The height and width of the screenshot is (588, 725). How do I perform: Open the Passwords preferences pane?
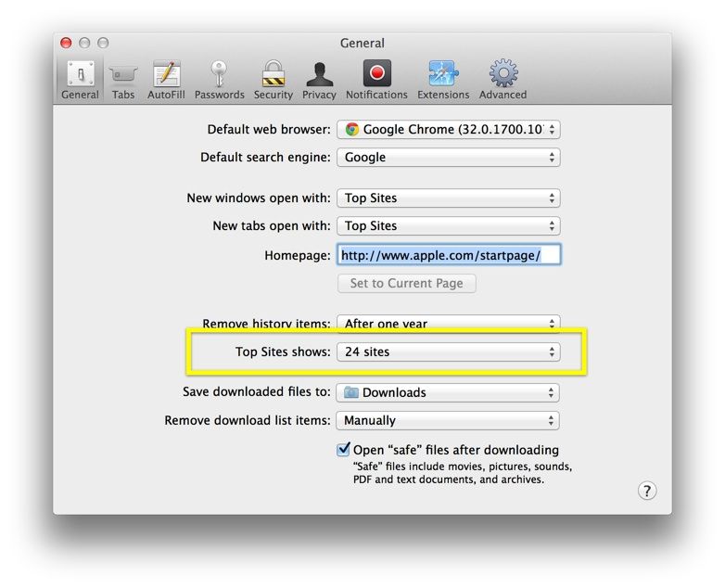click(x=219, y=80)
